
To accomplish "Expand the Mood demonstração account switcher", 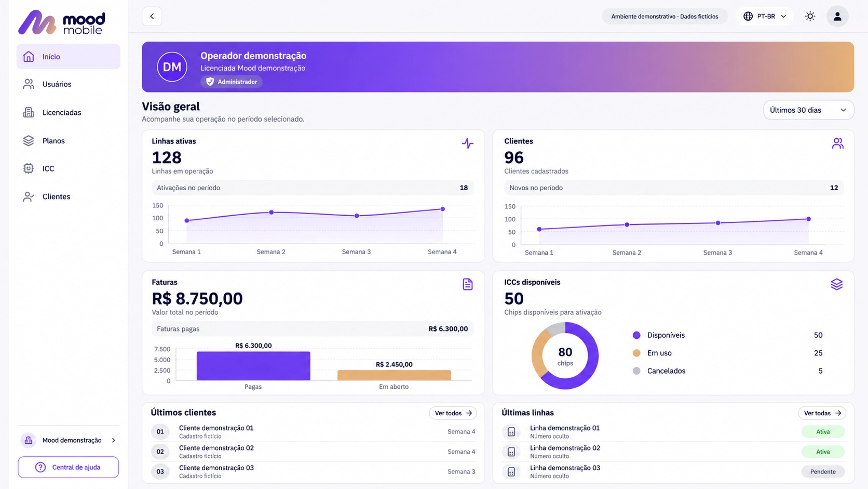I will pos(69,440).
